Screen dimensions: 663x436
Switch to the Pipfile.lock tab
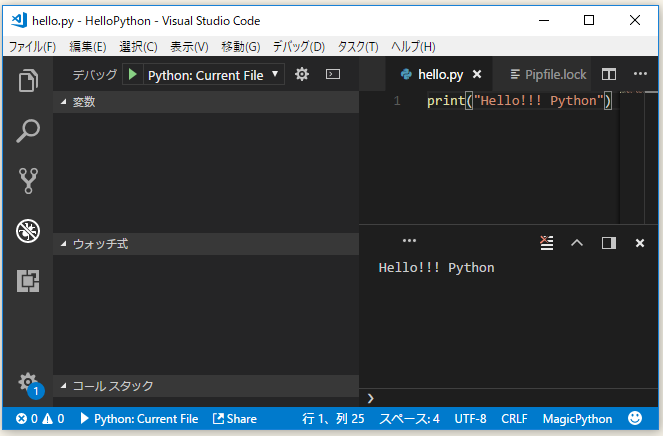pyautogui.click(x=547, y=74)
